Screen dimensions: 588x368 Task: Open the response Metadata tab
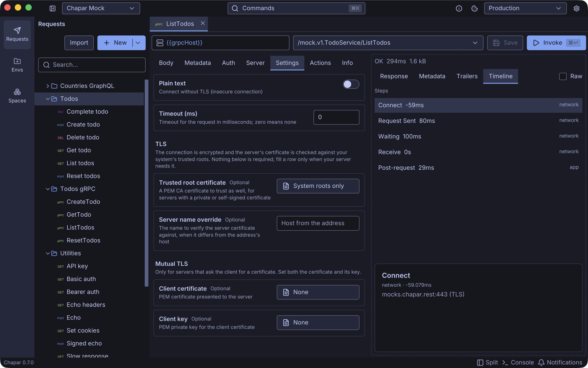[432, 76]
